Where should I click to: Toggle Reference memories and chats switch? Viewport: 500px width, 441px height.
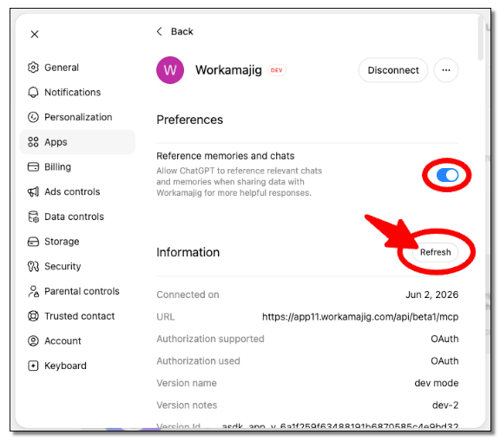447,175
